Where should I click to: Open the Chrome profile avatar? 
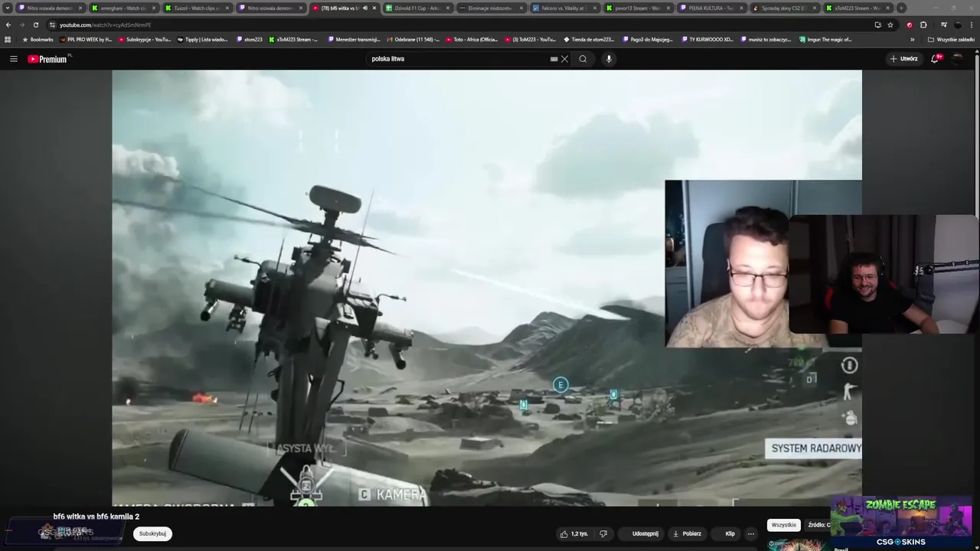(958, 24)
